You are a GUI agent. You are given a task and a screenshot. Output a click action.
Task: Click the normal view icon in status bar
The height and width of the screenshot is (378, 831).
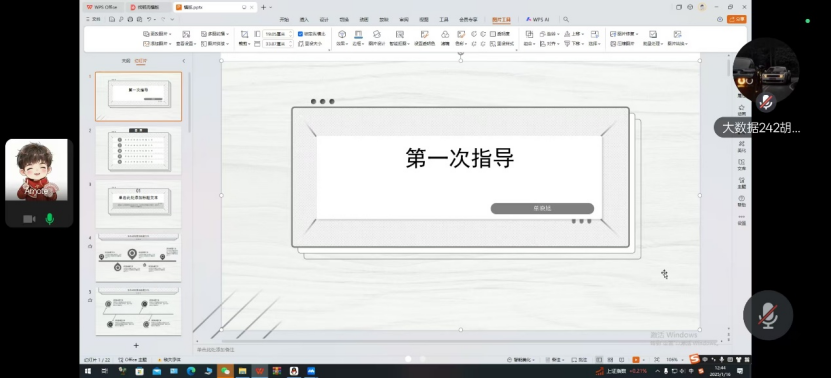(599, 359)
